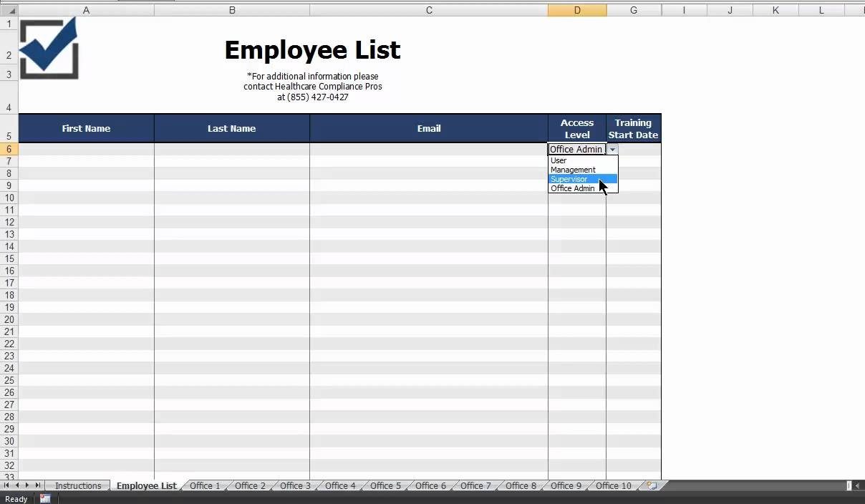Open the Access Level dropdown in cell D6
Viewport: 865px width, 504px height.
pos(612,149)
